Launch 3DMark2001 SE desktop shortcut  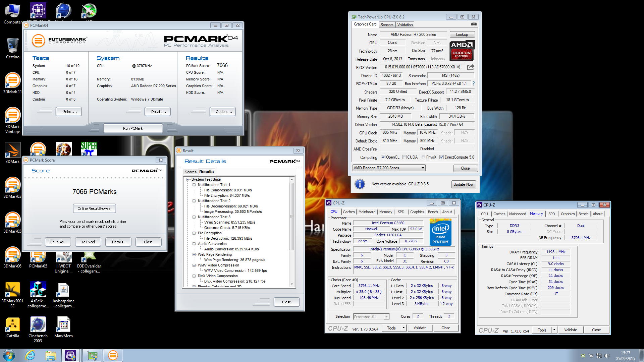point(12,295)
